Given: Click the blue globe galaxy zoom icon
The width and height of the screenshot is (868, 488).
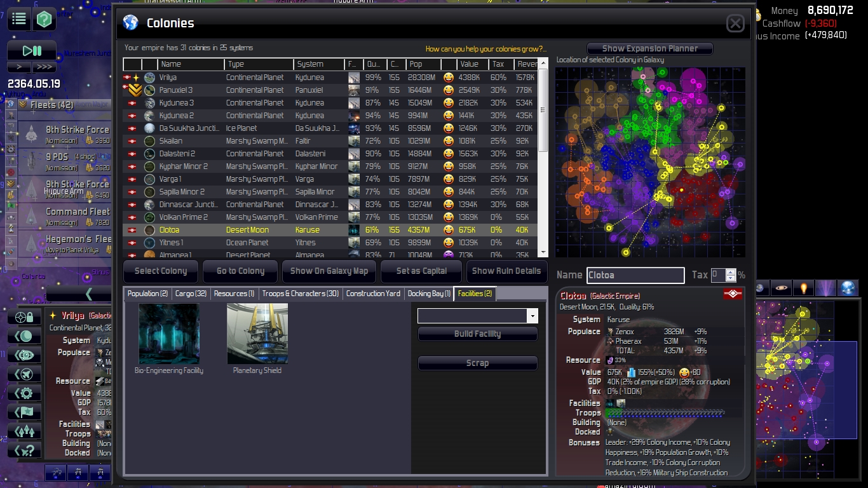Looking at the screenshot, I should tap(848, 288).
